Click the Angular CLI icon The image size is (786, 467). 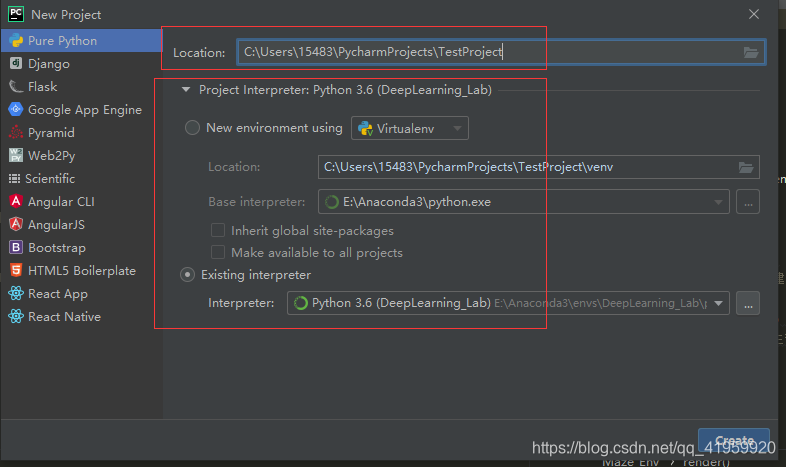coord(16,201)
